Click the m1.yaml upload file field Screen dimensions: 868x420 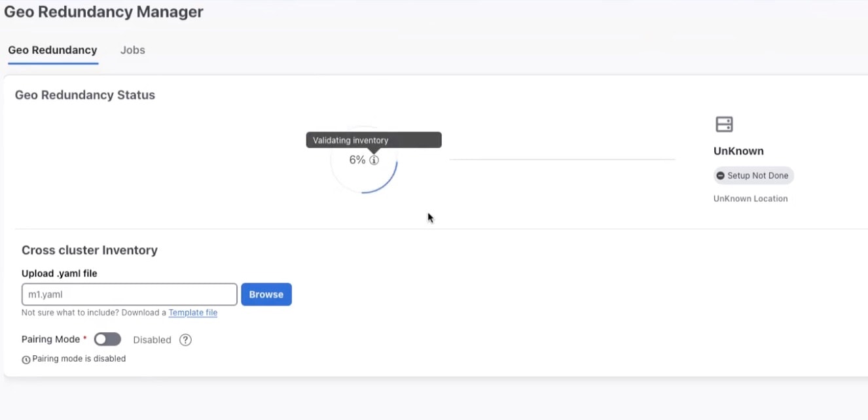[129, 294]
